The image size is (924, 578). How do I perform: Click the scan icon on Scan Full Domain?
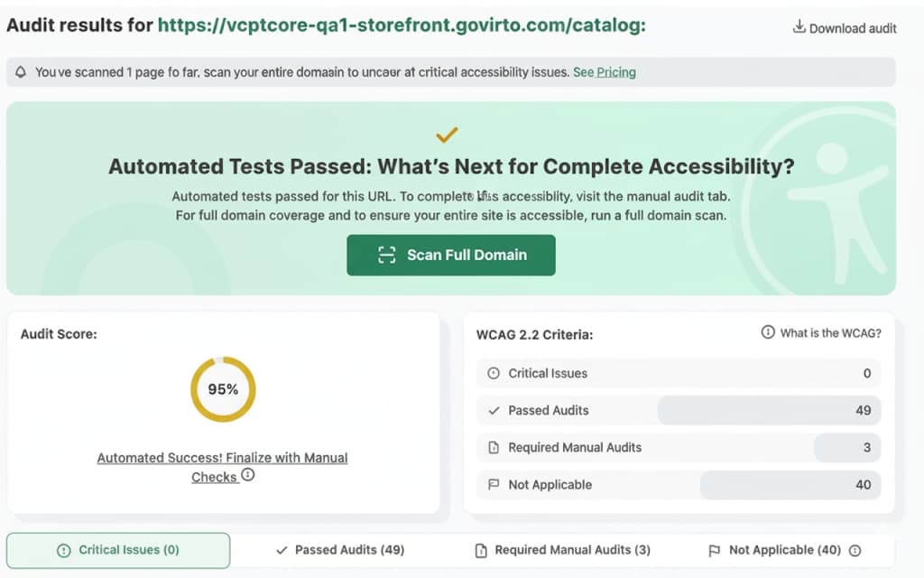coord(387,255)
